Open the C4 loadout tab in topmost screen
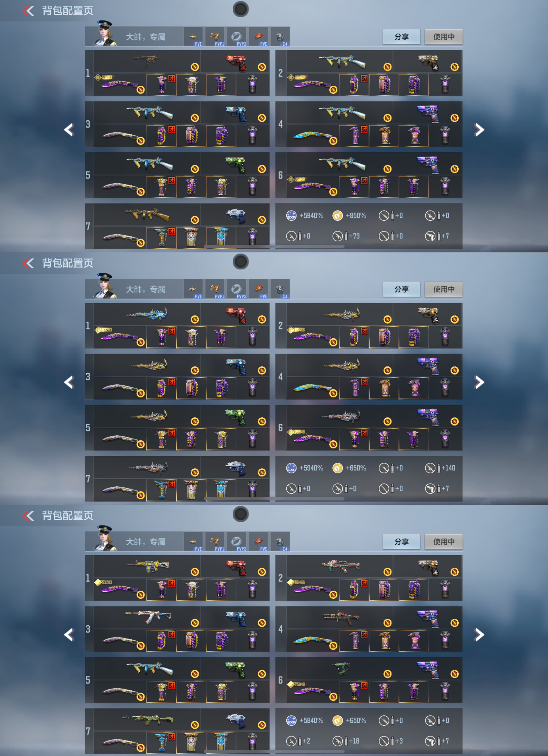Screen dimensions: 548x756 (x=280, y=37)
